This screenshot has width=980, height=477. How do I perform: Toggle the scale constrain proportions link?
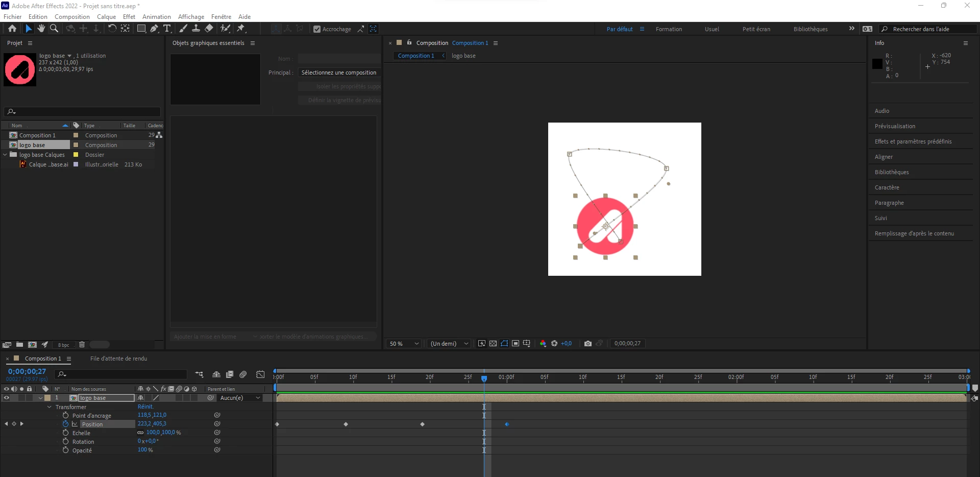click(x=140, y=433)
